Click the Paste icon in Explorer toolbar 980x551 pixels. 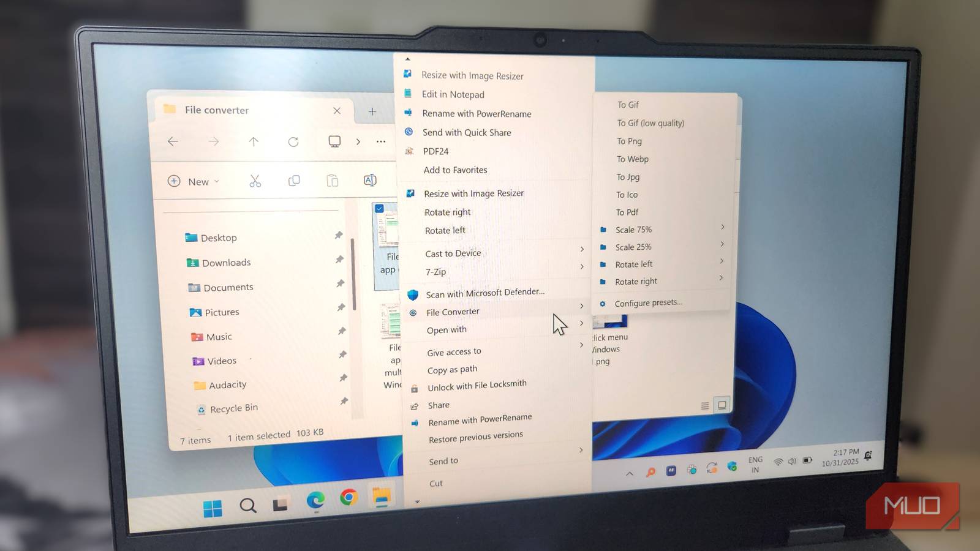pos(332,180)
